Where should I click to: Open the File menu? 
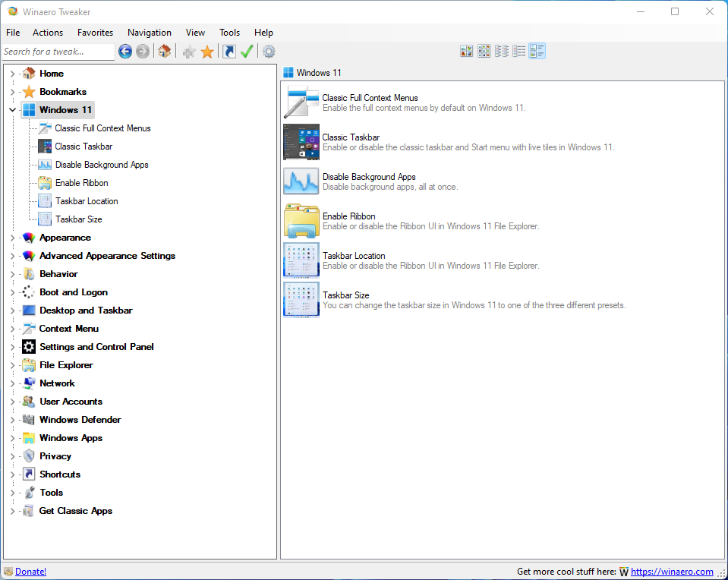tap(13, 33)
